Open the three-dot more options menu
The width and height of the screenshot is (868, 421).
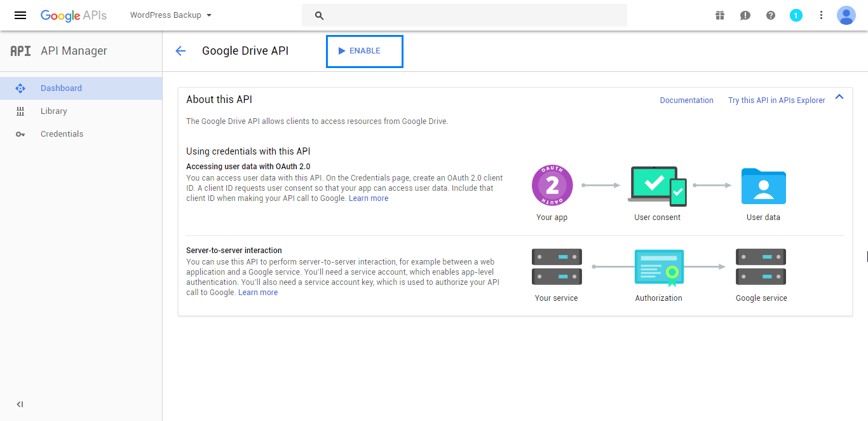[x=821, y=15]
